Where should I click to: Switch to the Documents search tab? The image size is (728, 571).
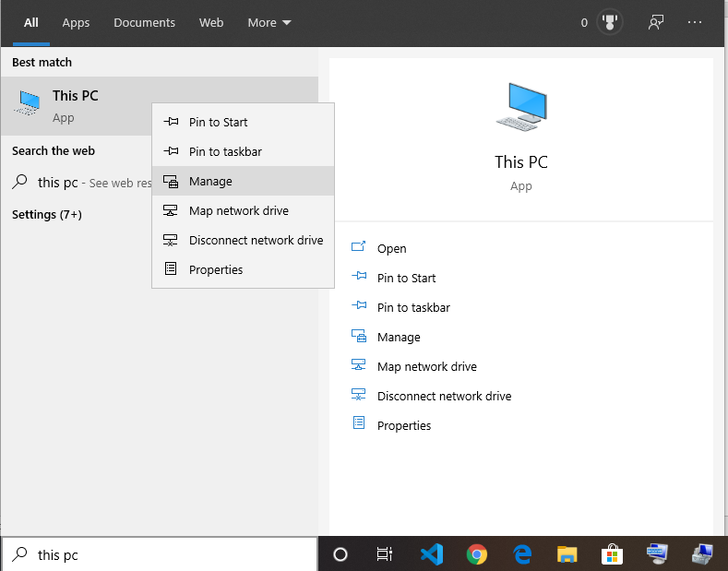[144, 23]
